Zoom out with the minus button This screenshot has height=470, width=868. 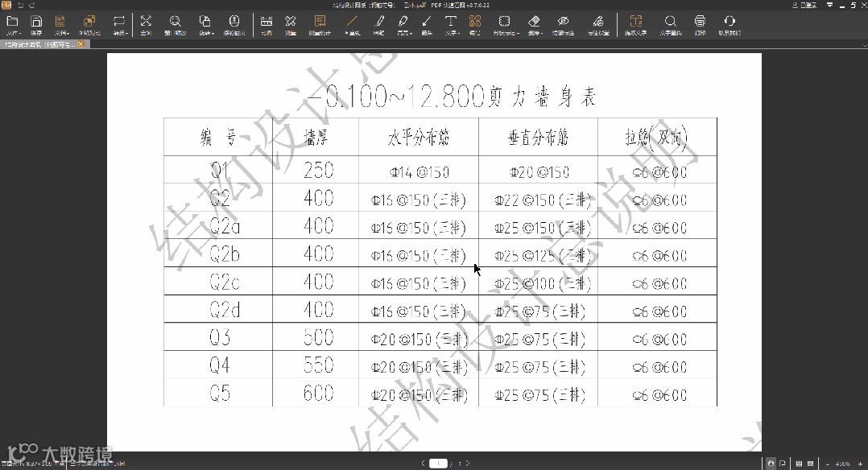[828, 464]
